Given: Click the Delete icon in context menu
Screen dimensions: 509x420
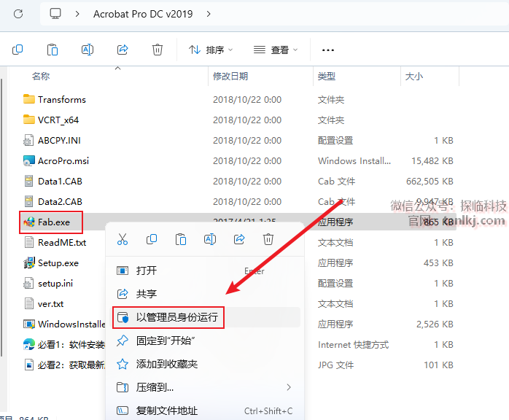Looking at the screenshot, I should (x=268, y=239).
